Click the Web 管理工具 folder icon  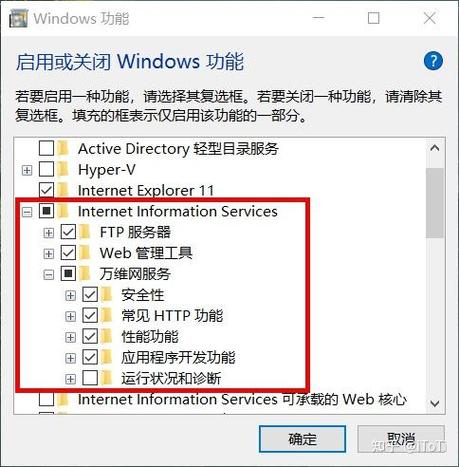(85, 253)
